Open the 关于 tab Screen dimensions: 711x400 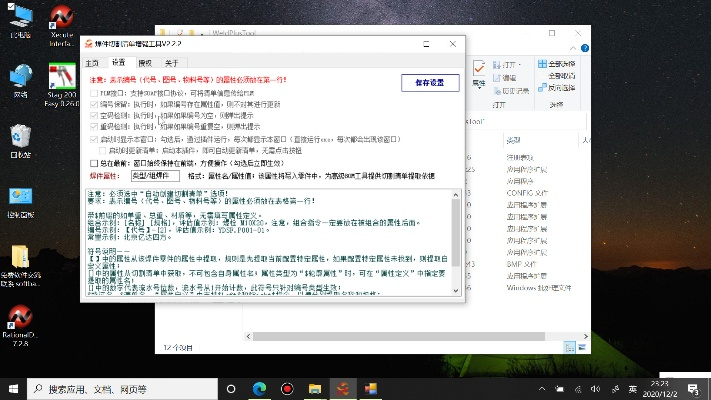pos(171,62)
